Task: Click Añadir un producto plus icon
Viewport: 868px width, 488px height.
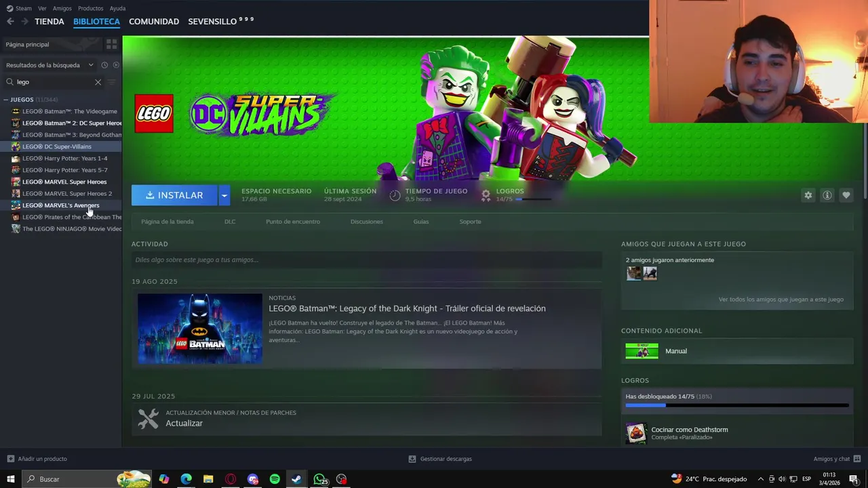Action: [x=10, y=459]
